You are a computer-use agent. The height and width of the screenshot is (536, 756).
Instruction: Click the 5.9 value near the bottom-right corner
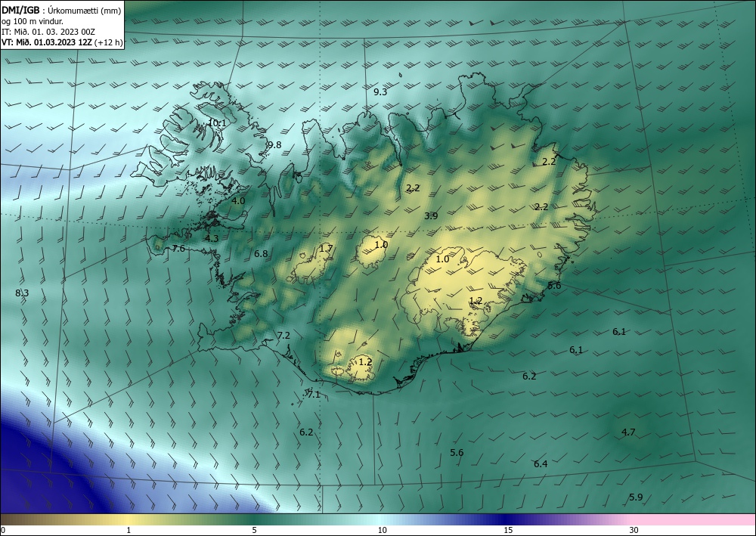tap(636, 497)
